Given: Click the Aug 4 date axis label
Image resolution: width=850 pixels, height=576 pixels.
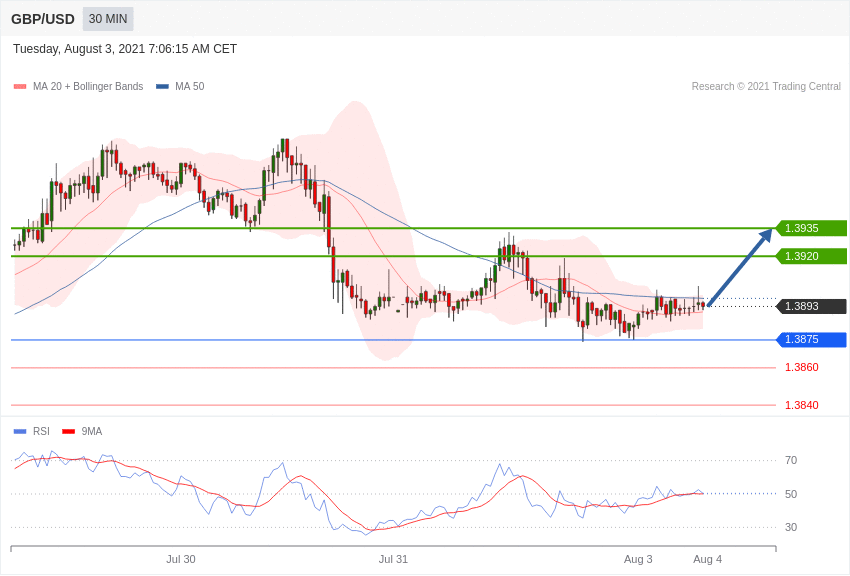Looking at the screenshot, I should coord(707,559).
